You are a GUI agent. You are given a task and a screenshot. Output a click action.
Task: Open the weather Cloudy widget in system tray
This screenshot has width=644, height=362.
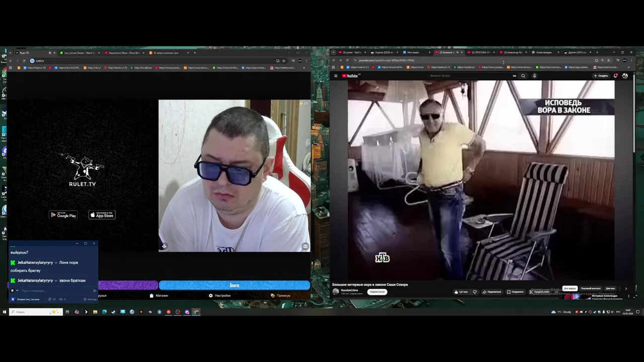(x=561, y=312)
